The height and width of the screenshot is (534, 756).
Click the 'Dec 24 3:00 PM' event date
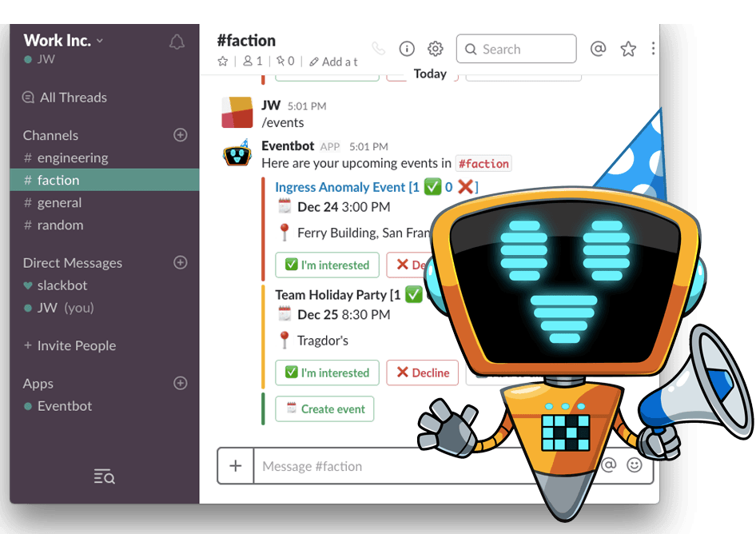pos(344,207)
